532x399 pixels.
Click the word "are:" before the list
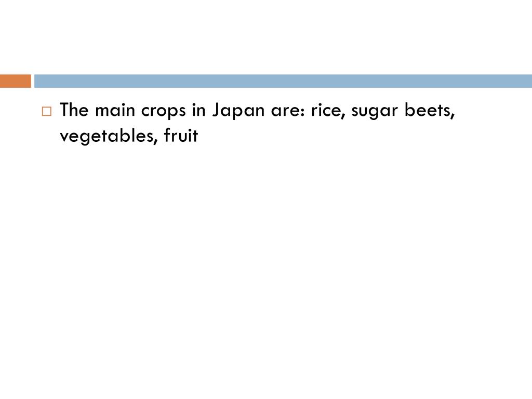[x=288, y=111]
